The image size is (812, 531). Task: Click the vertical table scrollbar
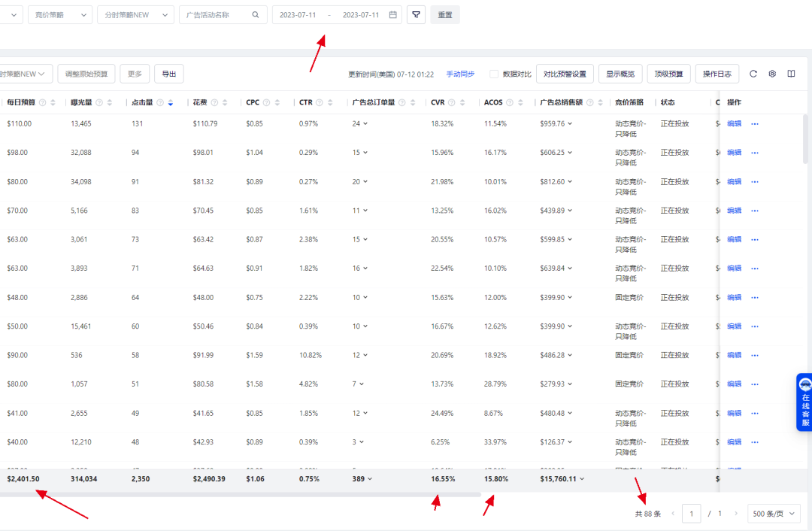[x=805, y=139]
